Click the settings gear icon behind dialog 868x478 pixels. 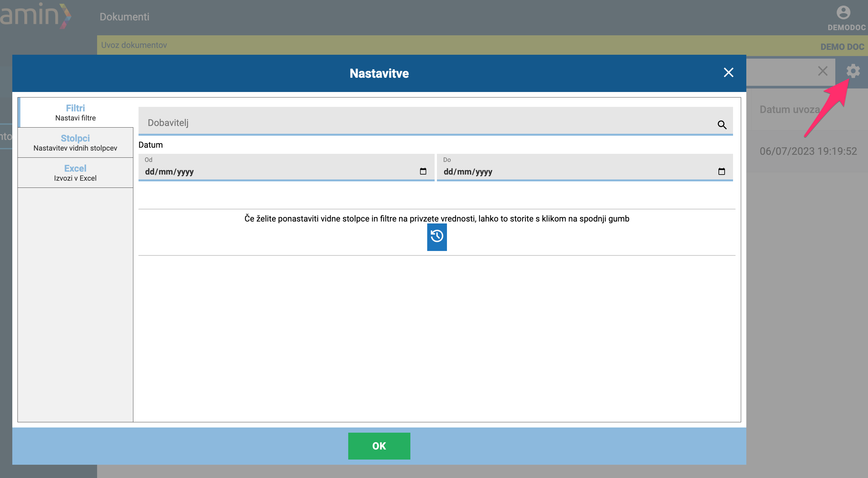coord(853,71)
